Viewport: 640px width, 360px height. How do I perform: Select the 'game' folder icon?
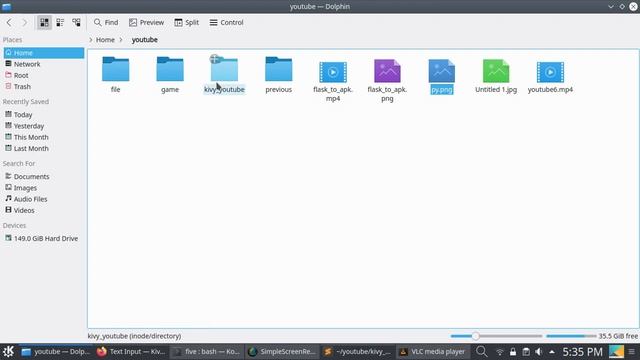(x=170, y=69)
